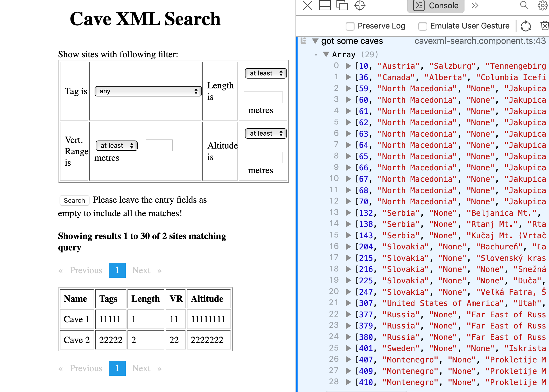This screenshot has width=549, height=392.
Task: Dock the inspector to bottom
Action: point(325,5)
